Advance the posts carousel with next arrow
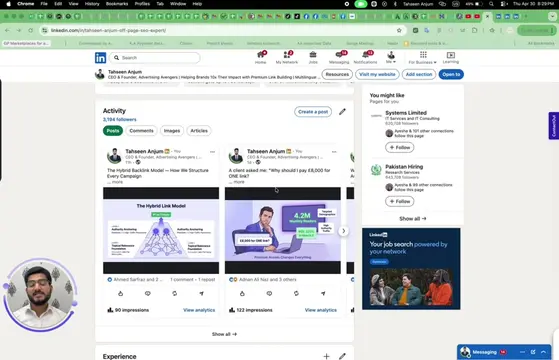 click(344, 231)
